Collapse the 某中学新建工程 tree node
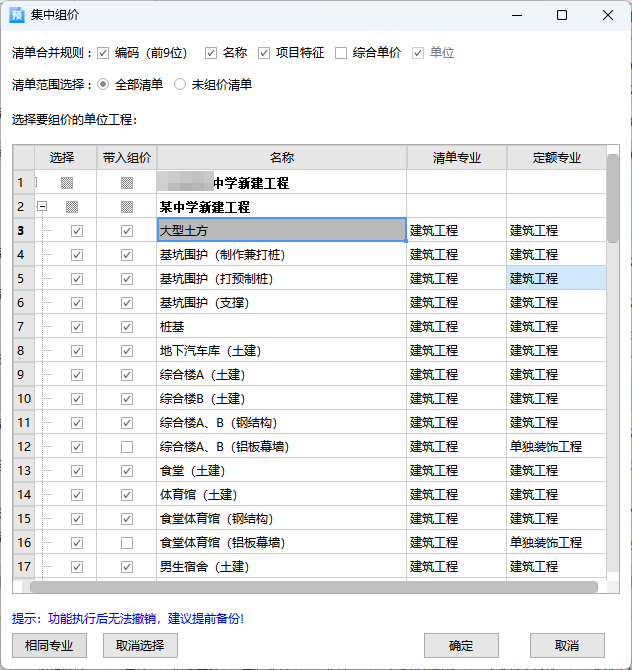 (42, 207)
